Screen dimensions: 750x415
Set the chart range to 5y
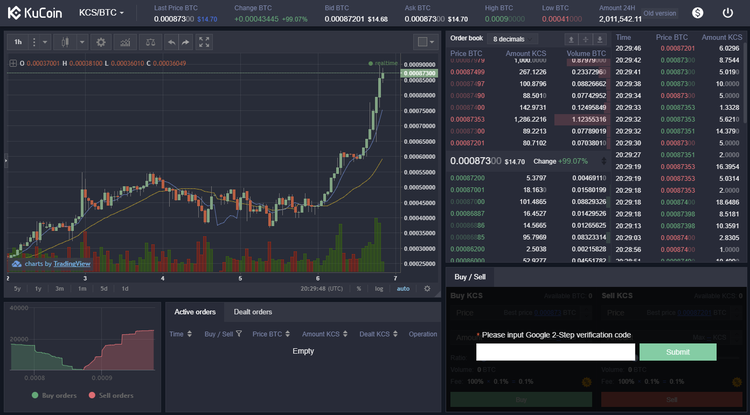click(x=17, y=289)
